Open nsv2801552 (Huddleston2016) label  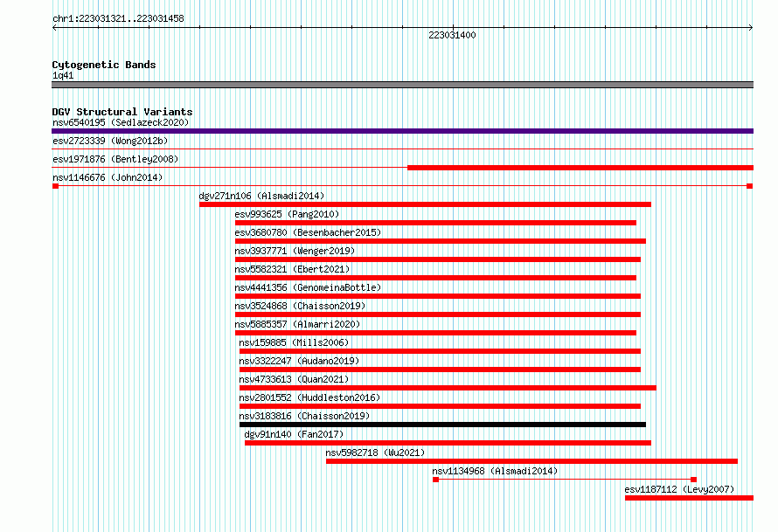tap(309, 397)
